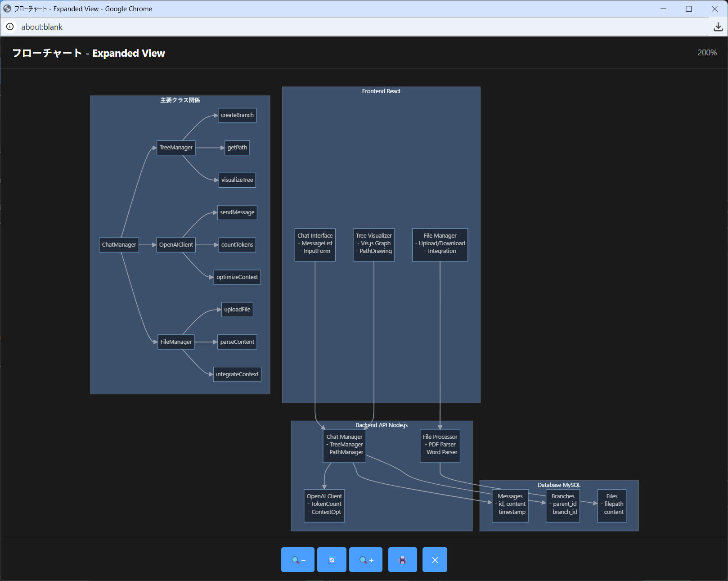This screenshot has width=728, height=581.
Task: Click the optimizeContext node
Action: click(x=237, y=277)
